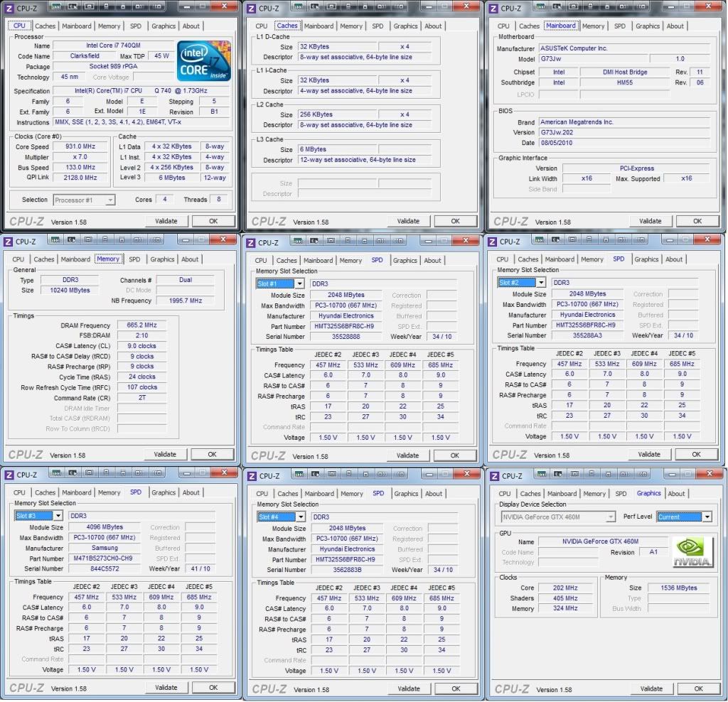Expand the NVIDIA GeForce GTX 460M display device dropdown
Viewport: 728px width, 702px height.
pos(611,517)
